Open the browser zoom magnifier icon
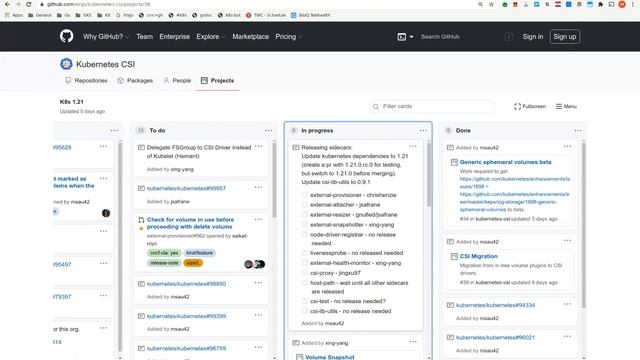The image size is (640, 360). click(480, 4)
